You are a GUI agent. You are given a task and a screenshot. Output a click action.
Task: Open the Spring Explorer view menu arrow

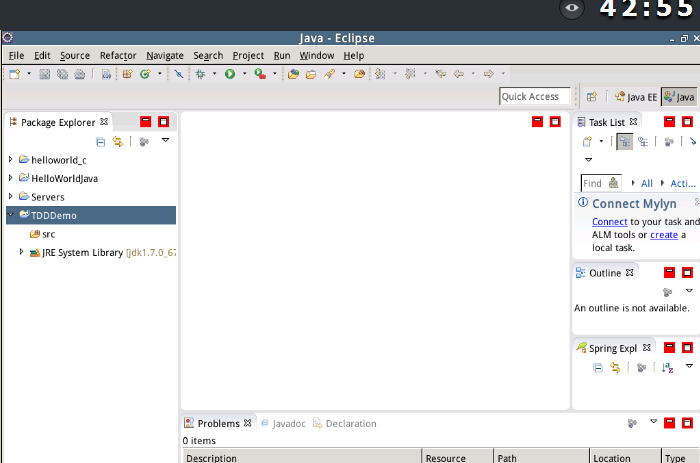[x=689, y=366]
